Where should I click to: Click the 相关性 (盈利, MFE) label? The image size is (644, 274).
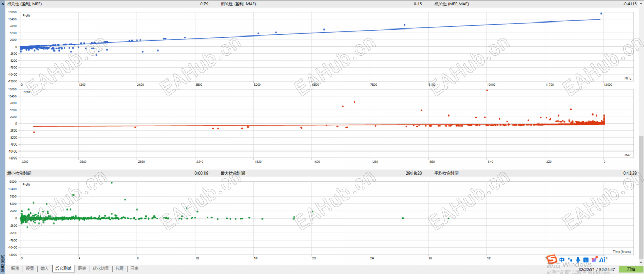click(25, 4)
